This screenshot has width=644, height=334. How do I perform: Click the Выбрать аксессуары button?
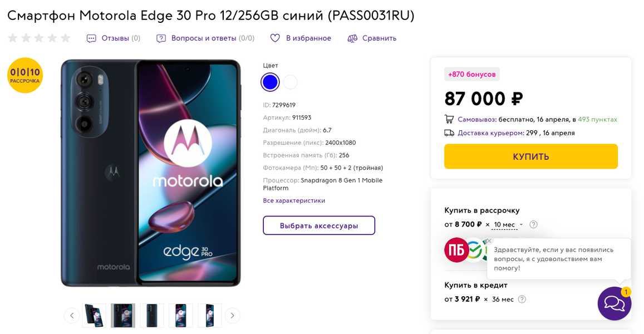tap(319, 225)
